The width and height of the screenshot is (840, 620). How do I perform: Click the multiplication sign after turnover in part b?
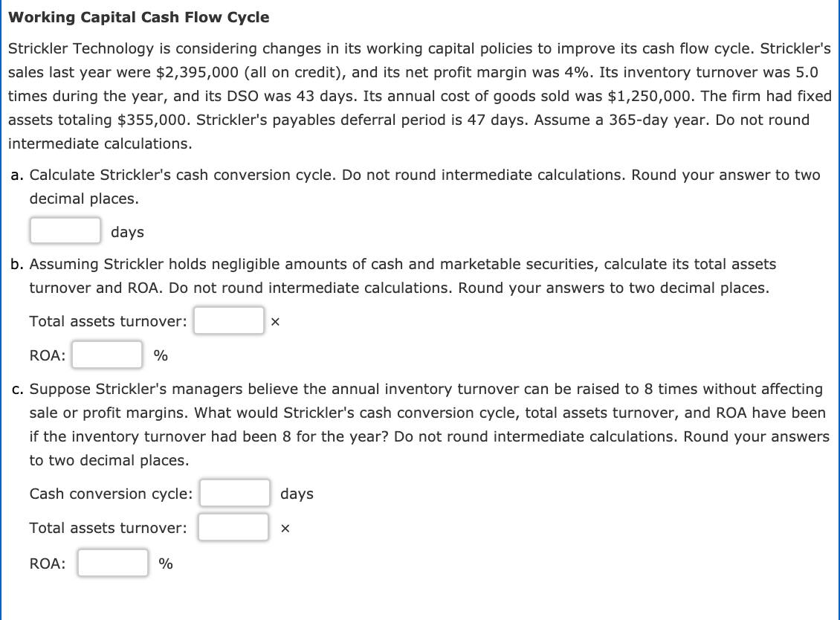pos(274,320)
